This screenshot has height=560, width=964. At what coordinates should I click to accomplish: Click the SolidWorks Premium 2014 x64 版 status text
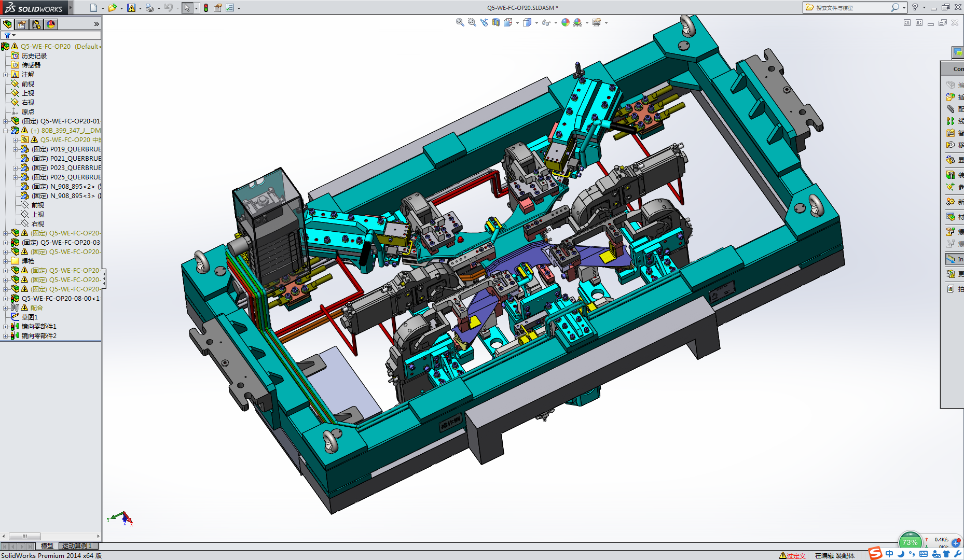point(51,556)
